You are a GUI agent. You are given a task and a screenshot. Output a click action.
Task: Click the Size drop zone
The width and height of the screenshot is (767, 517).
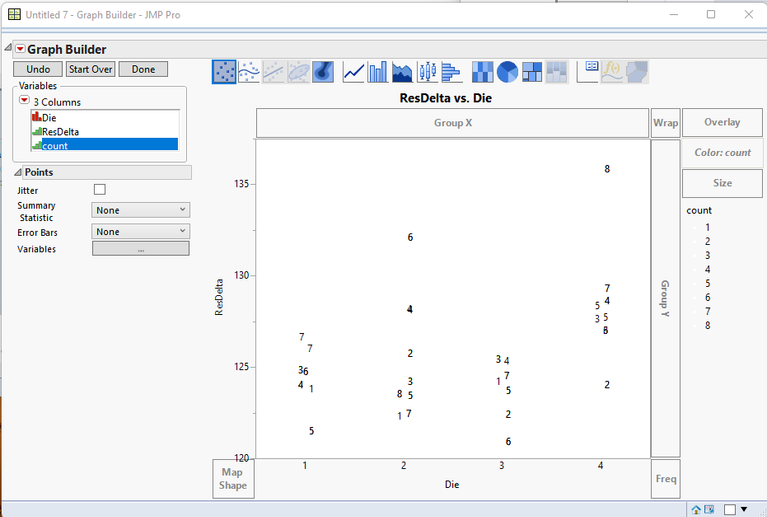coord(722,183)
